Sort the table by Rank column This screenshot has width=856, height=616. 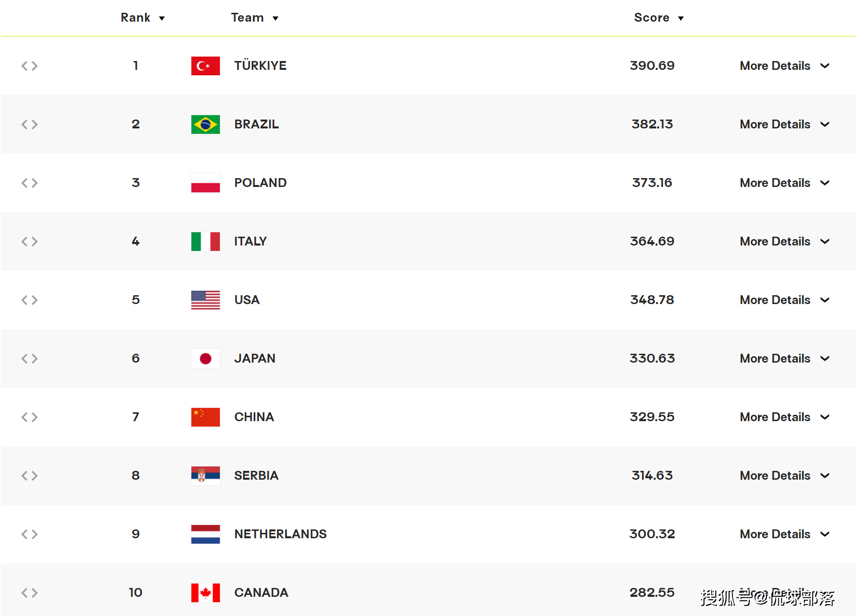point(142,18)
